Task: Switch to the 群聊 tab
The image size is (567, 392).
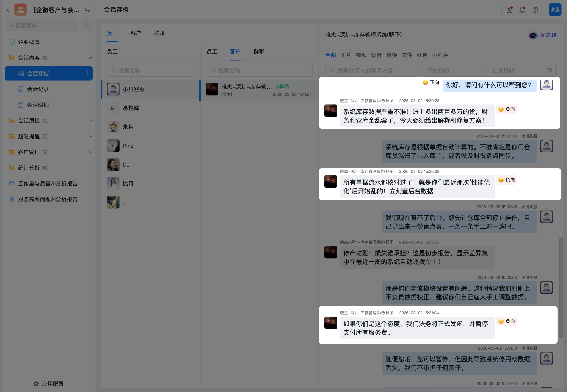Action: click(159, 33)
